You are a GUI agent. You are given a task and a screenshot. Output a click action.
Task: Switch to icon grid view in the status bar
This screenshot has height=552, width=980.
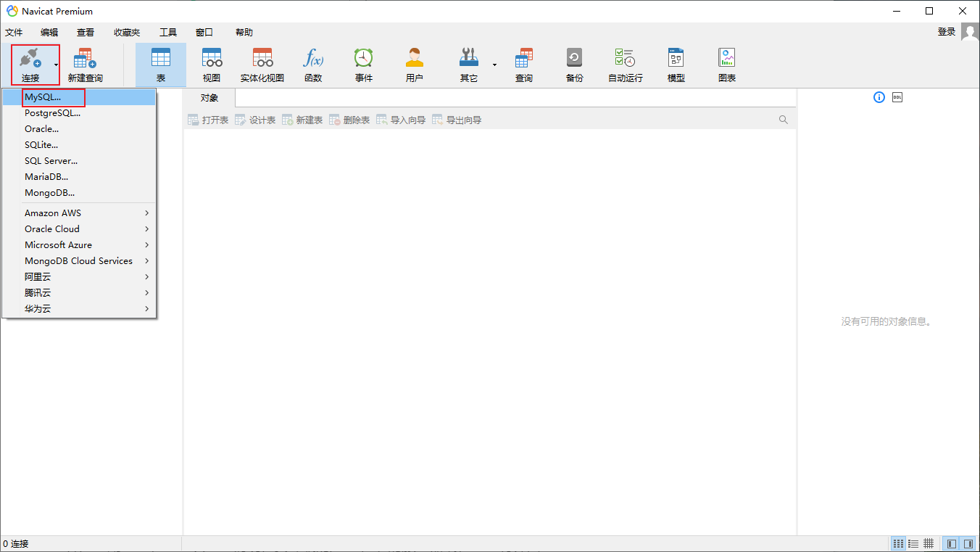point(898,543)
